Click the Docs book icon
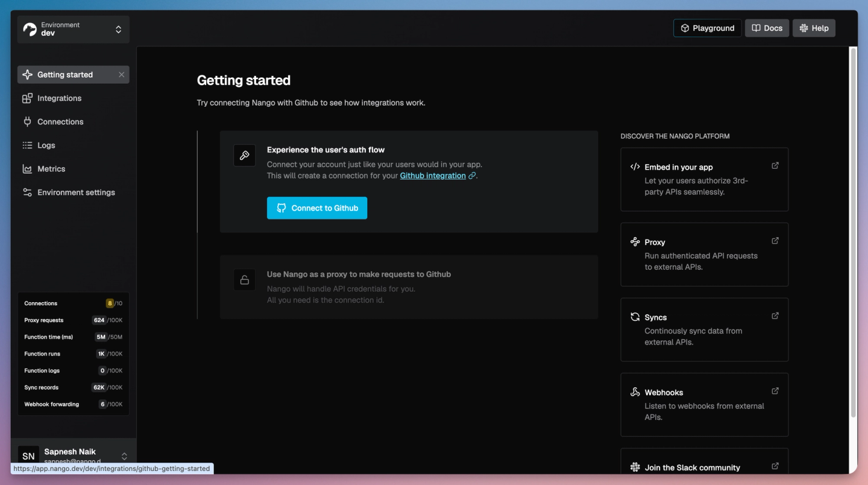The width and height of the screenshot is (868, 485). coord(756,28)
